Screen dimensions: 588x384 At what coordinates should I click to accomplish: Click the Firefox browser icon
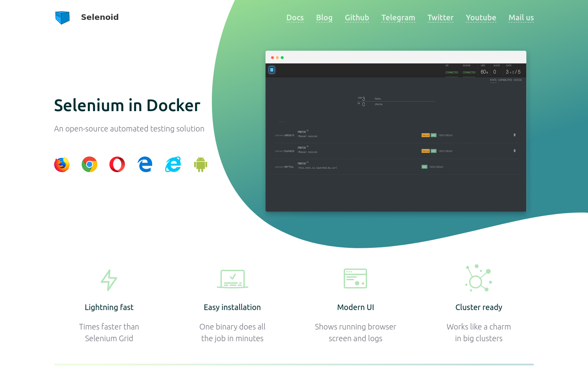click(62, 164)
